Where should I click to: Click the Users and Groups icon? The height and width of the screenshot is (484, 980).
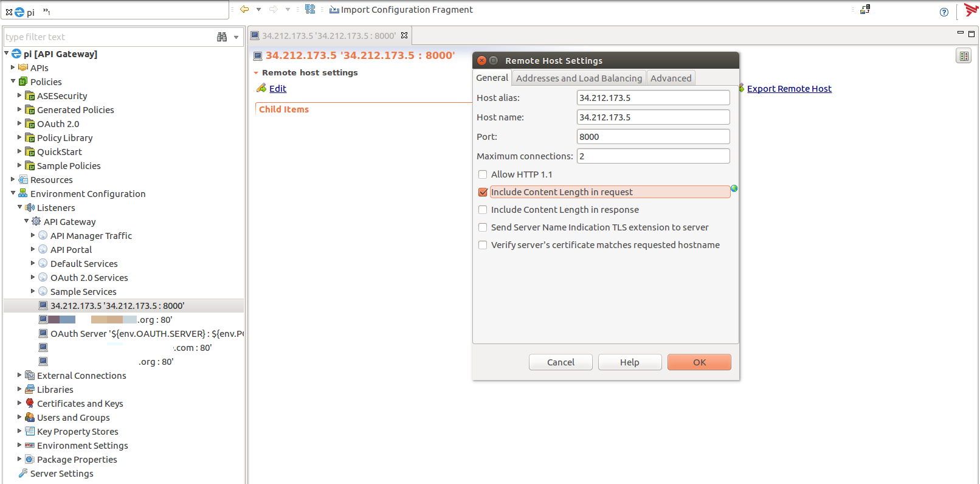tap(30, 417)
